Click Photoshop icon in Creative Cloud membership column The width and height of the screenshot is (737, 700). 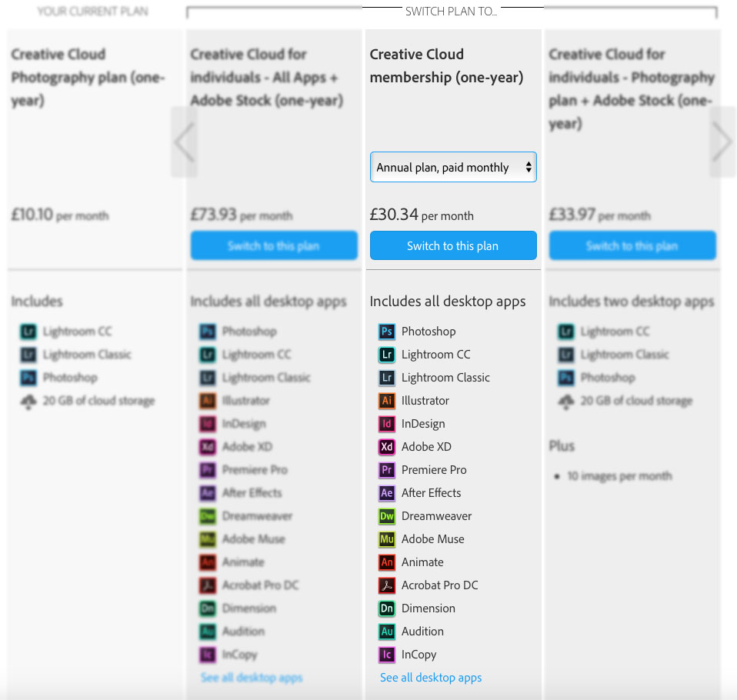click(x=386, y=332)
